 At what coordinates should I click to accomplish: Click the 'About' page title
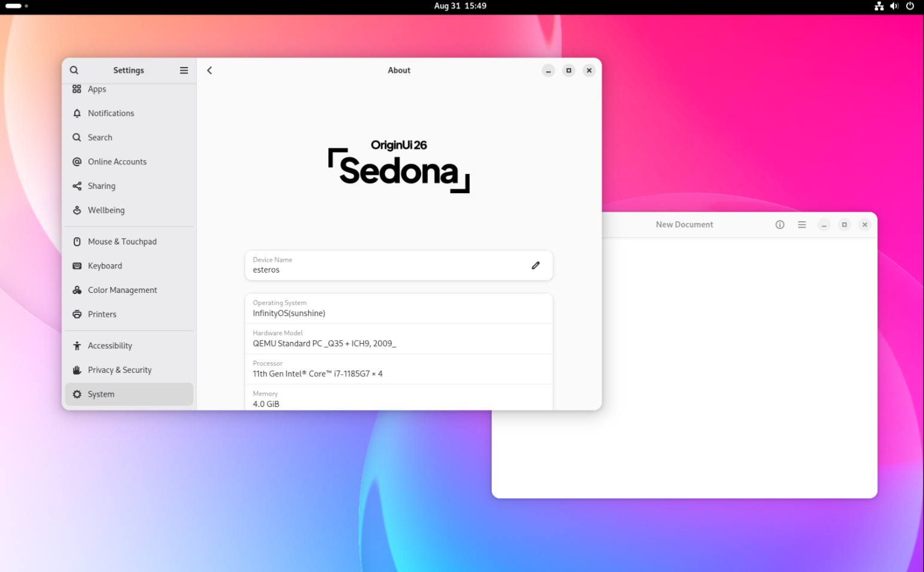click(x=399, y=70)
